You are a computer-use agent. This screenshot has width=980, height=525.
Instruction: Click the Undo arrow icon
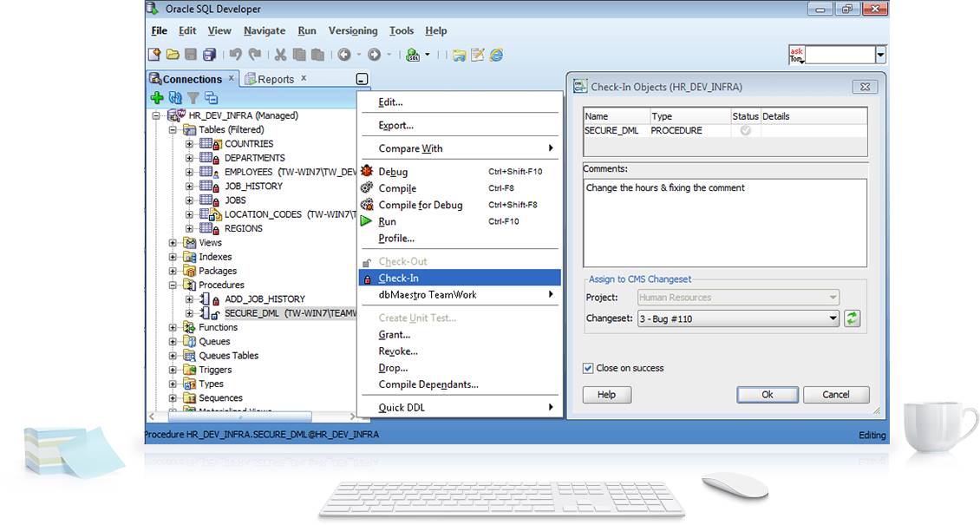[236, 55]
